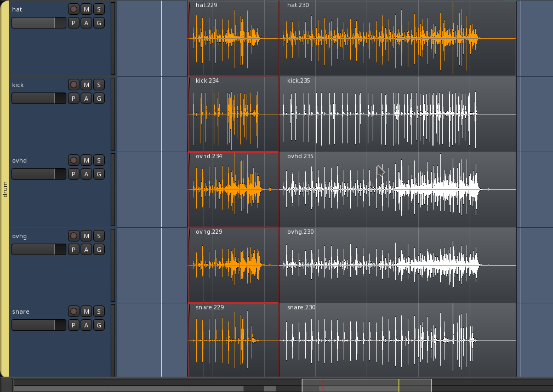553x392 pixels.
Task: Arm the kick track for recording
Action: pos(73,85)
